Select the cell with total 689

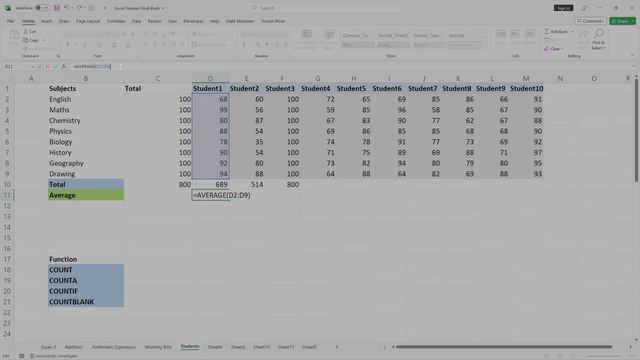coord(210,184)
